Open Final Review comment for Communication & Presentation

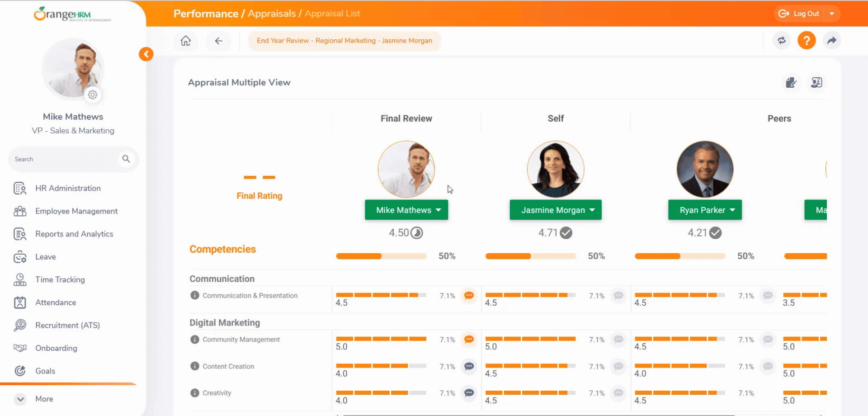(469, 296)
